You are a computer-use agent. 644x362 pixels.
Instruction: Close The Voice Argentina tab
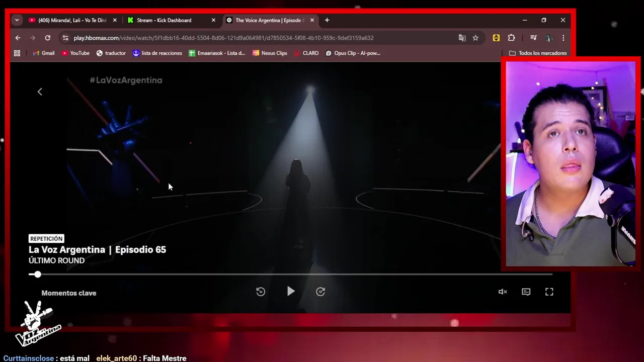tap(312, 20)
